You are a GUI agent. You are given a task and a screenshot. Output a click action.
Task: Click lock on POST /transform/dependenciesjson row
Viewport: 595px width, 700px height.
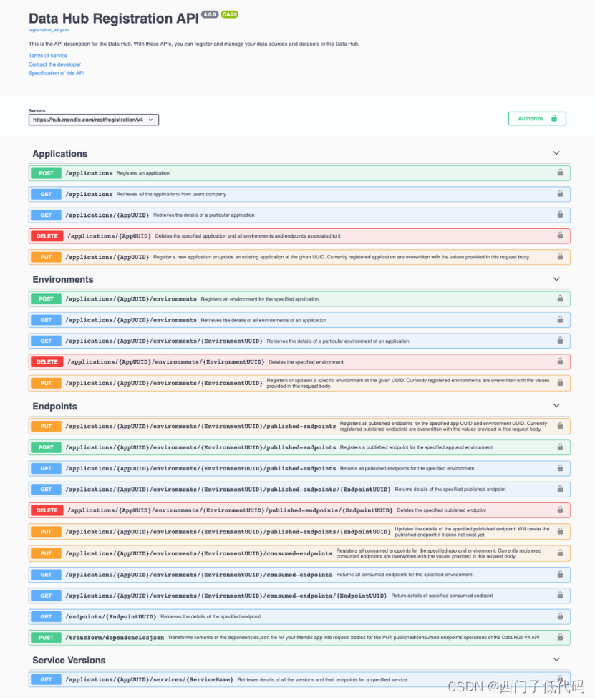(560, 637)
